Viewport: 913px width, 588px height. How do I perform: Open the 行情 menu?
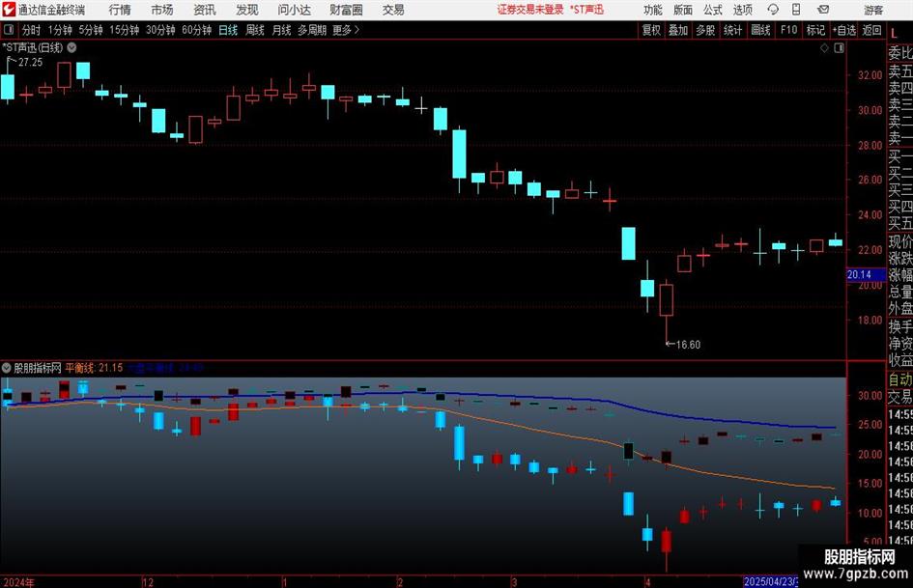click(120, 10)
